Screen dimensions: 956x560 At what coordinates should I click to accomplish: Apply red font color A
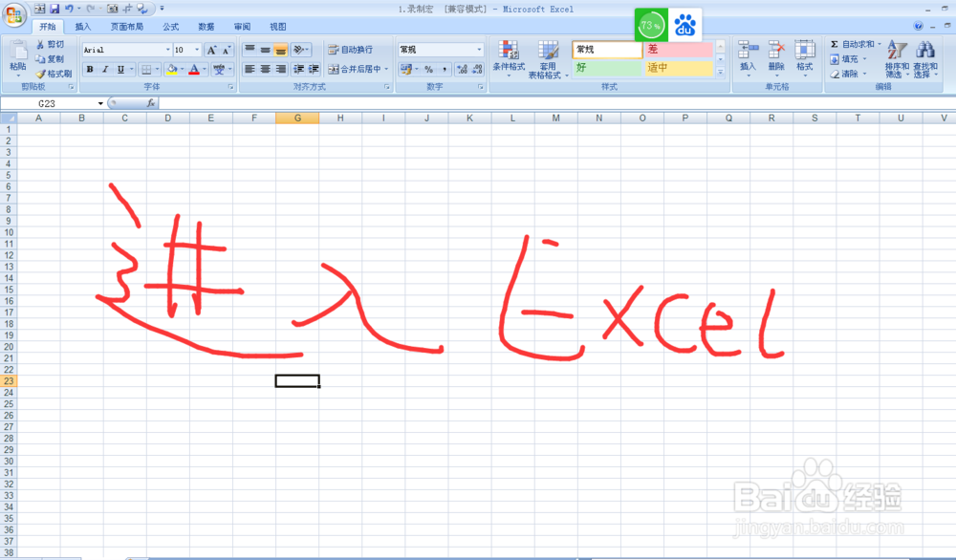(194, 69)
